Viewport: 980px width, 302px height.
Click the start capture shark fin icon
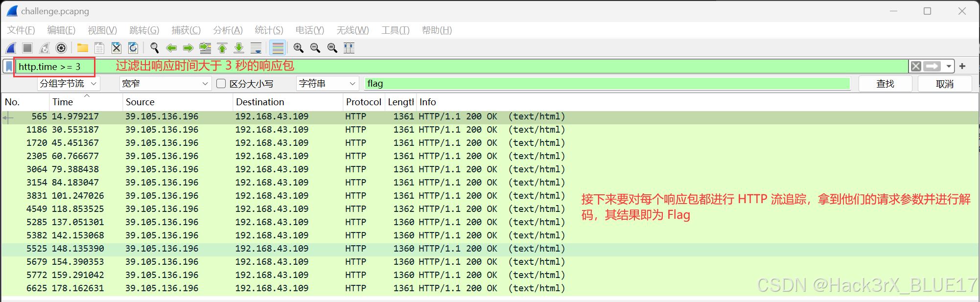click(11, 48)
